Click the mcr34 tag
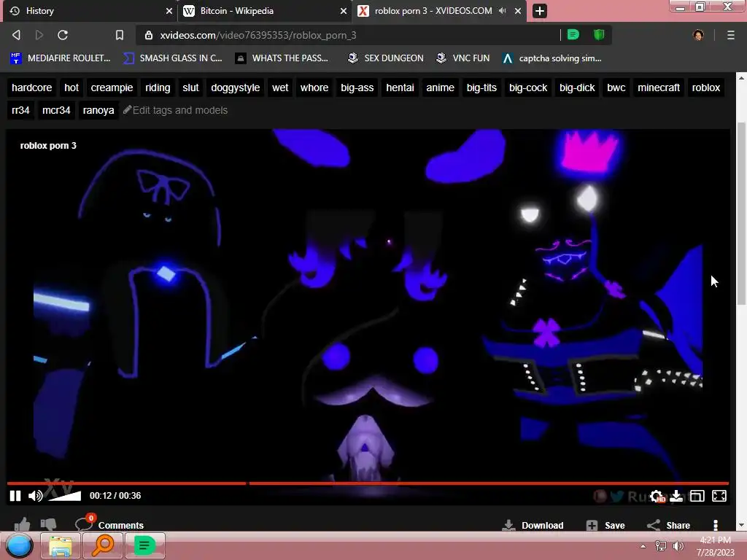Screen dimensions: 747x560 (56, 110)
